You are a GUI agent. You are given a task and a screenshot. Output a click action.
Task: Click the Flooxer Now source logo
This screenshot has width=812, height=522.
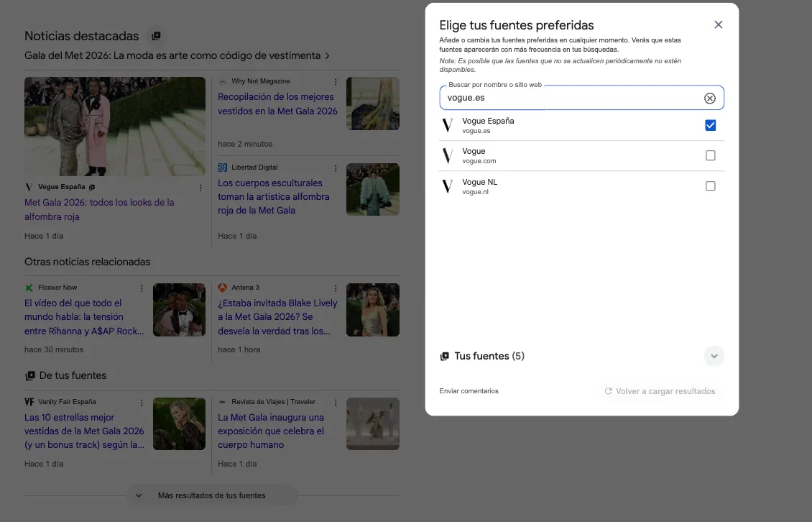29,288
